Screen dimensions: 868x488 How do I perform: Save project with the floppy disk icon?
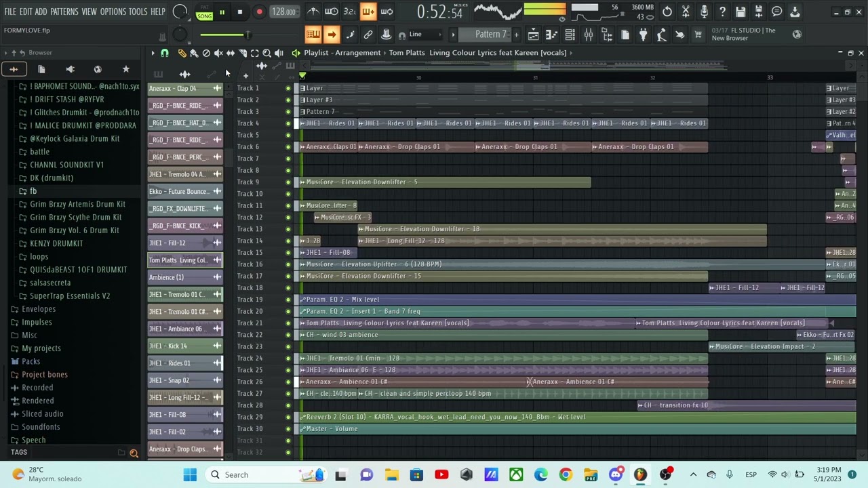click(x=741, y=12)
